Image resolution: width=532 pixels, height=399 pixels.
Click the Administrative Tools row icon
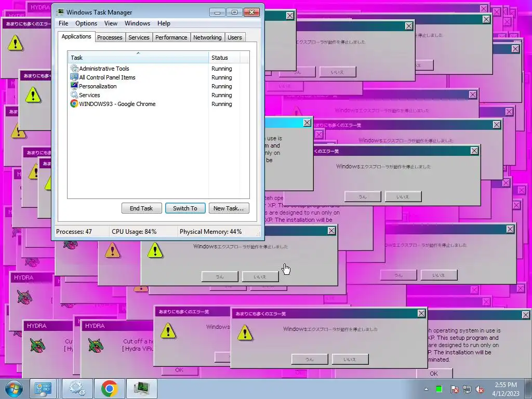click(74, 69)
